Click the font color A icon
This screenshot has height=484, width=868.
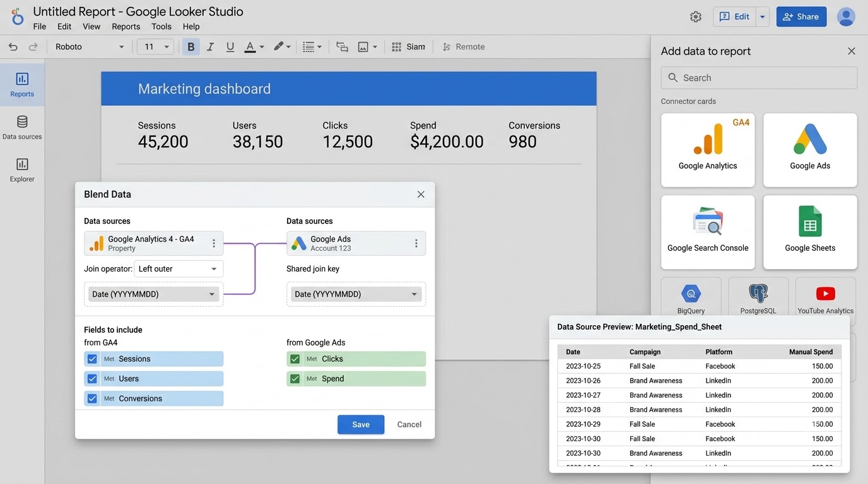[x=250, y=47]
